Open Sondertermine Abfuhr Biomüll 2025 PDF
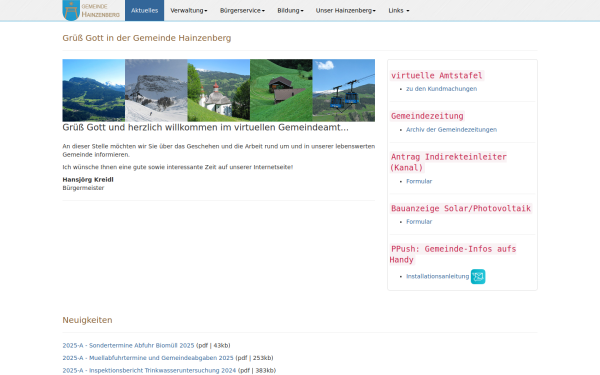Viewport: 600px width, 375px height. pos(128,346)
